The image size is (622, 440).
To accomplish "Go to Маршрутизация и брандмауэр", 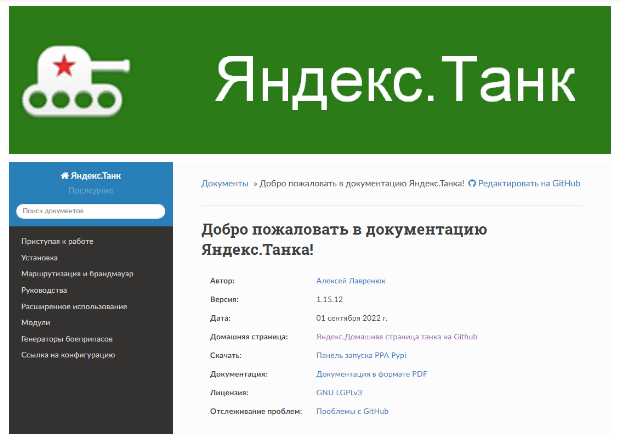I will tap(77, 274).
